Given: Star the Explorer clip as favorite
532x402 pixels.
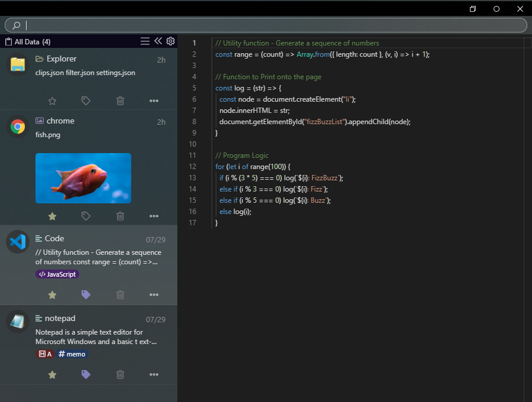Looking at the screenshot, I should (52, 100).
